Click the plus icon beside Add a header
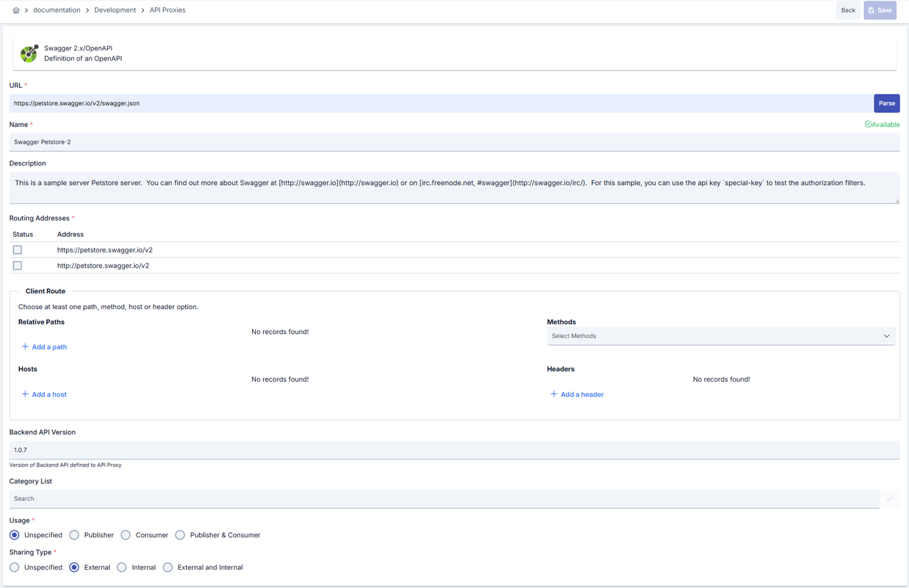This screenshot has width=909, height=588. pos(554,394)
